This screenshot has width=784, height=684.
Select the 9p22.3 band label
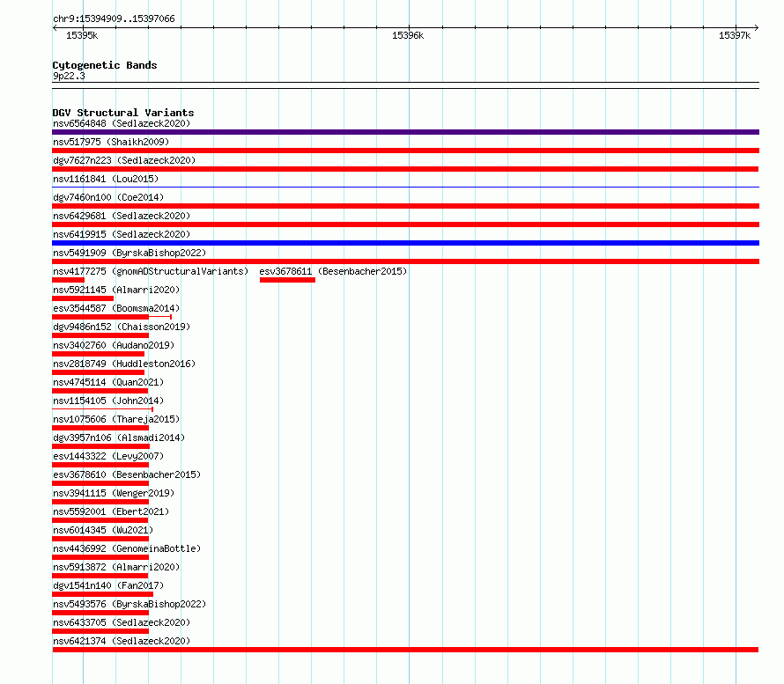click(x=69, y=76)
